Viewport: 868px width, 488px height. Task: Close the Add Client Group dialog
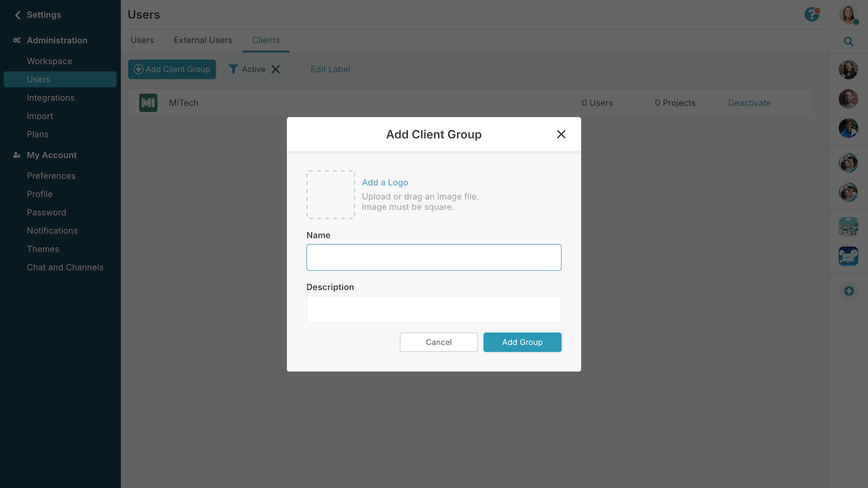(561, 134)
